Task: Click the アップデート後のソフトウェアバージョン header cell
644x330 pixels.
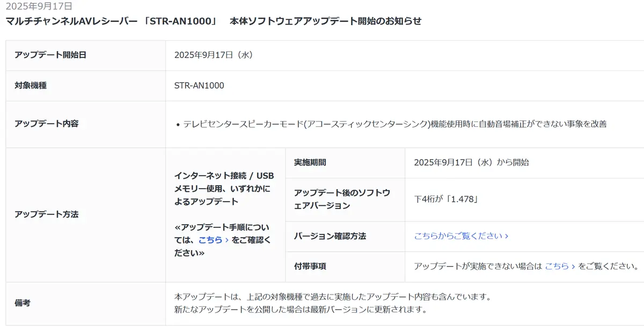Action: click(345, 199)
